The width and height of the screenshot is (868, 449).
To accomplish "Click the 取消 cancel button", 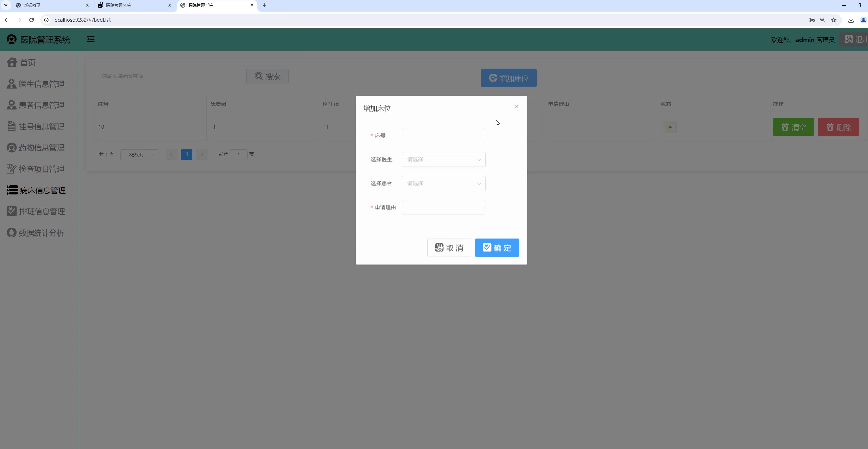I will click(449, 248).
